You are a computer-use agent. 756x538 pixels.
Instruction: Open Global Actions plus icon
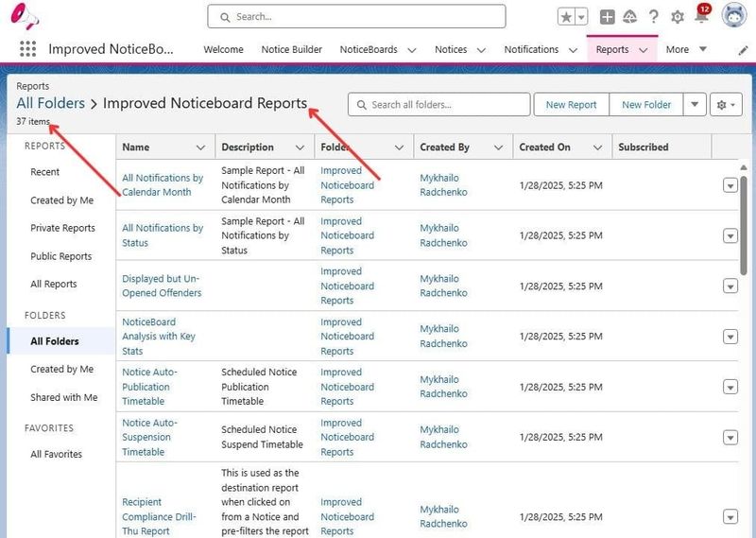click(x=607, y=17)
